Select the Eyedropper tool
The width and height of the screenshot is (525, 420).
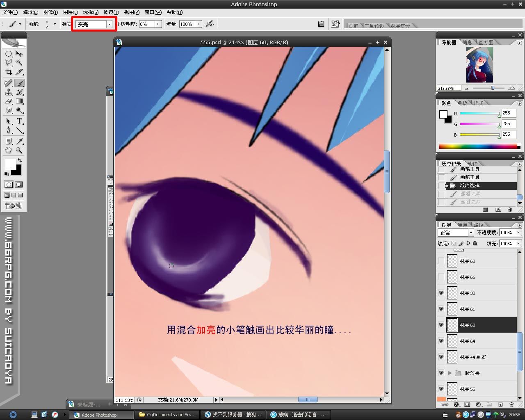19,141
